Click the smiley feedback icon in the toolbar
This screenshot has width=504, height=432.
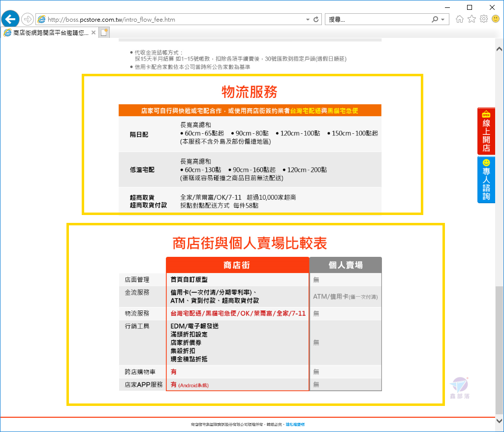point(496,19)
